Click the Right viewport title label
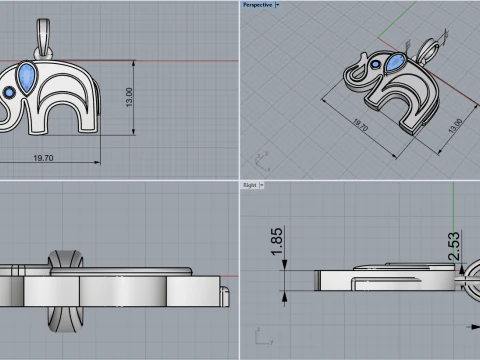Image resolution: width=480 pixels, height=360 pixels. tap(250, 185)
